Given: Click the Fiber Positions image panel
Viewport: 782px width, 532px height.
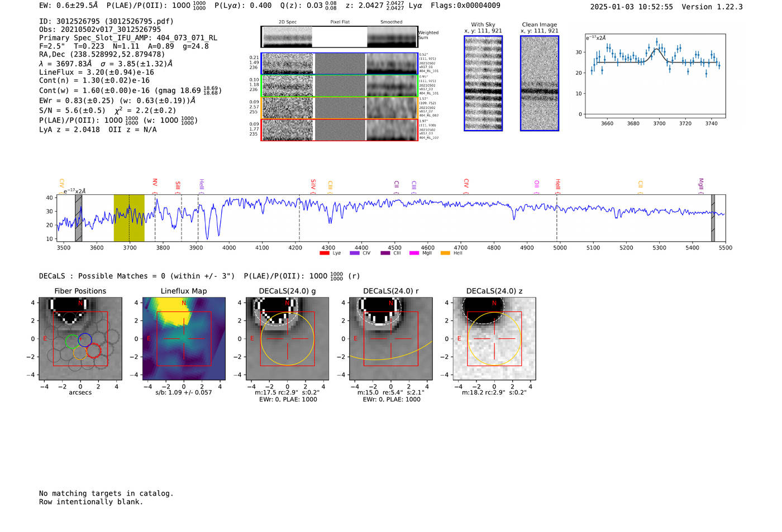Looking at the screenshot, I should pyautogui.click(x=80, y=339).
